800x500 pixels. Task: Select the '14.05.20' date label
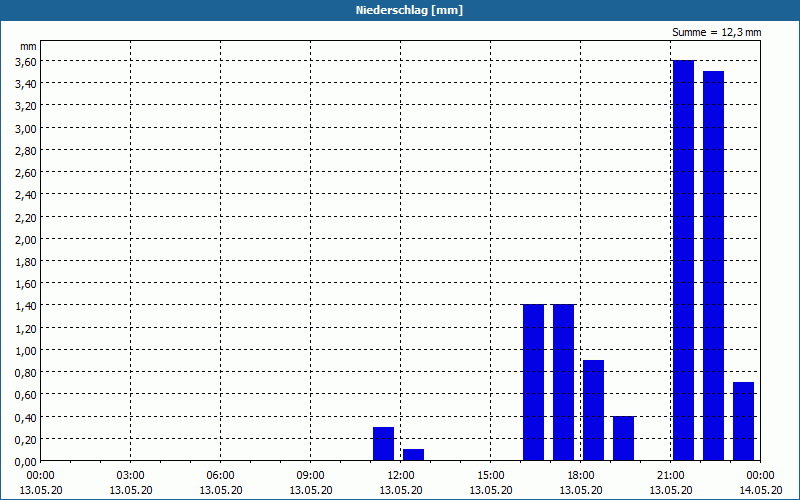[761, 490]
